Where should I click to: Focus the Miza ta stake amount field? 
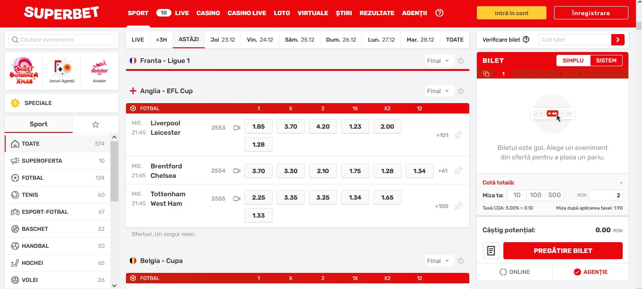[606, 195]
